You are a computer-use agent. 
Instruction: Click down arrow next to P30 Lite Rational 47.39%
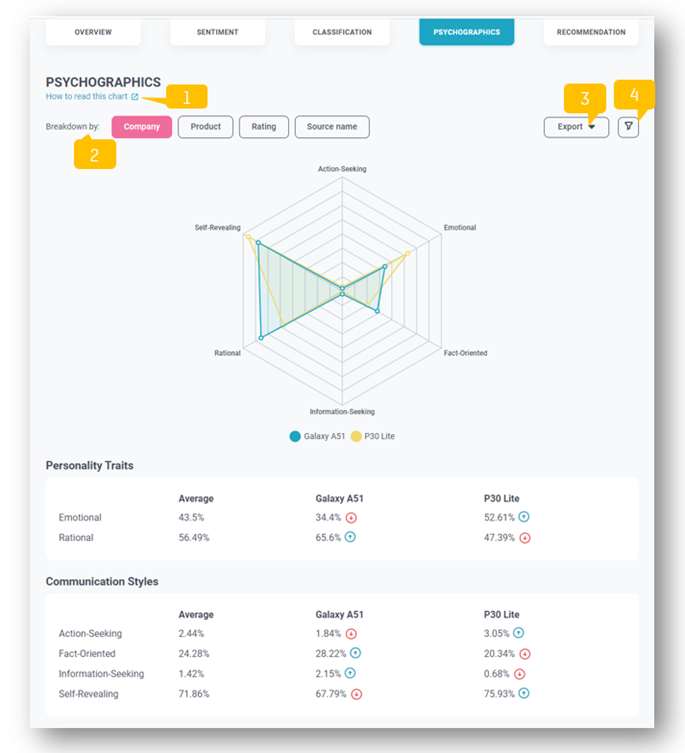[x=525, y=538]
